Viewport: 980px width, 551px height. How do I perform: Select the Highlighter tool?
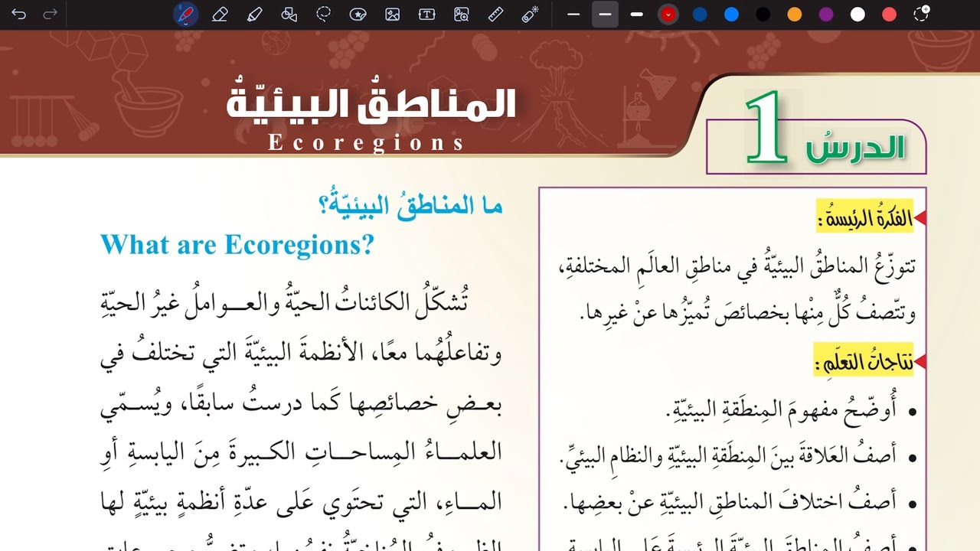255,14
